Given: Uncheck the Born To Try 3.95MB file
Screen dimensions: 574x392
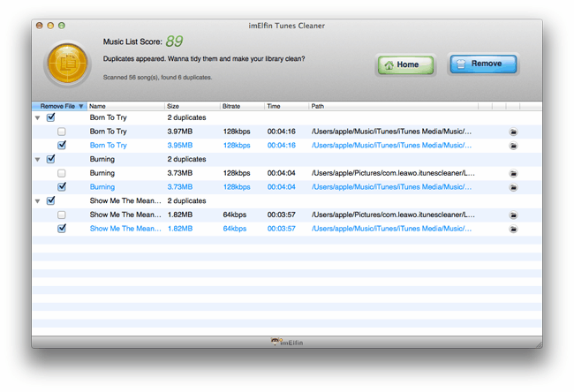Looking at the screenshot, I should point(62,145).
